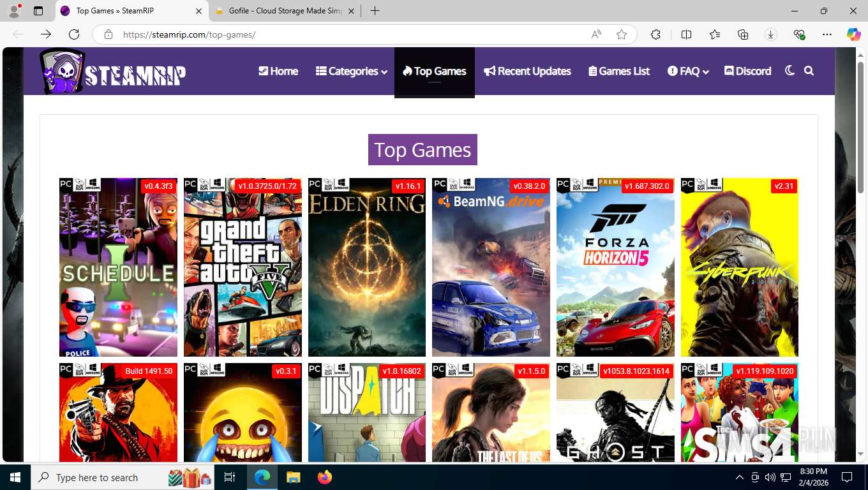
Task: Open the browser profile avatar
Action: coord(14,11)
